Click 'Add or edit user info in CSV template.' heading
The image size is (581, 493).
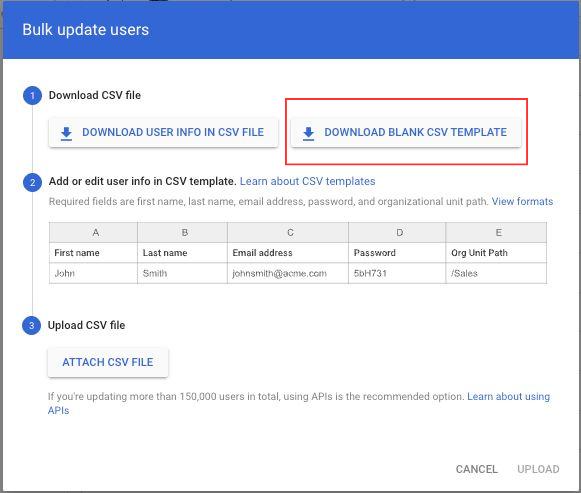click(x=143, y=181)
